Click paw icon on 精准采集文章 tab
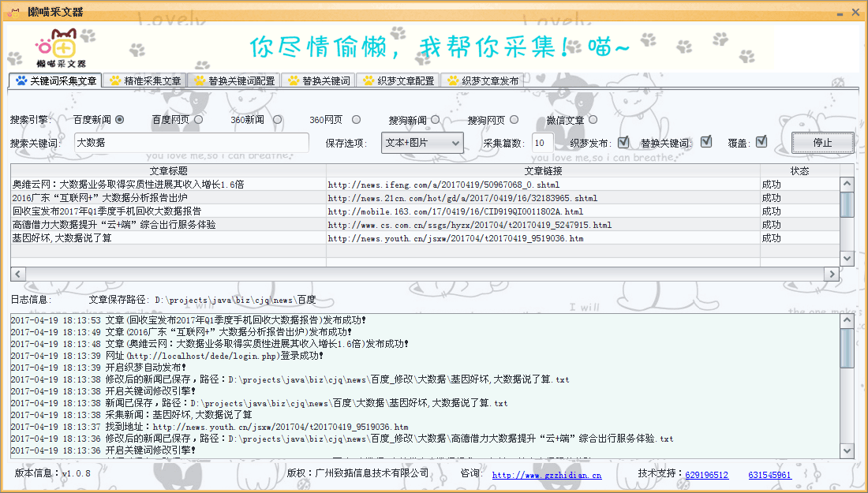 tap(114, 80)
